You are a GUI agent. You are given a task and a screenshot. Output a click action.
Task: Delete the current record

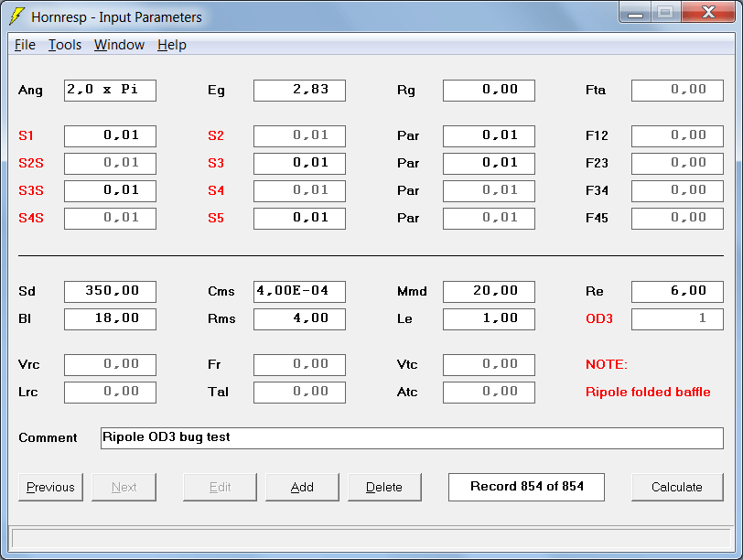point(384,487)
